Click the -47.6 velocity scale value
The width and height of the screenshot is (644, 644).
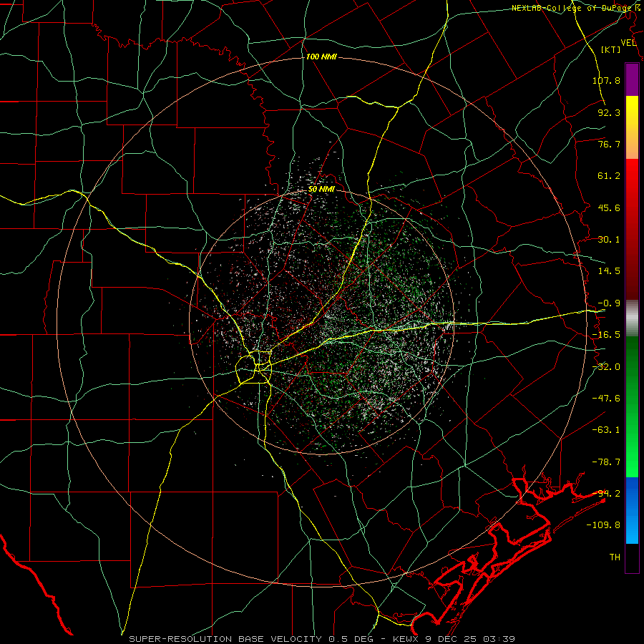pos(606,399)
